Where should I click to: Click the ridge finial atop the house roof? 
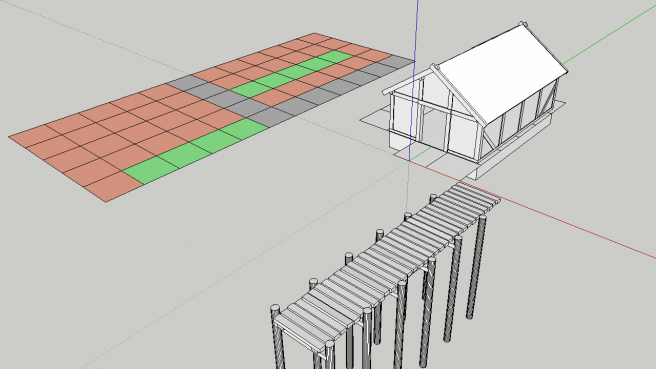pyautogui.click(x=521, y=24)
